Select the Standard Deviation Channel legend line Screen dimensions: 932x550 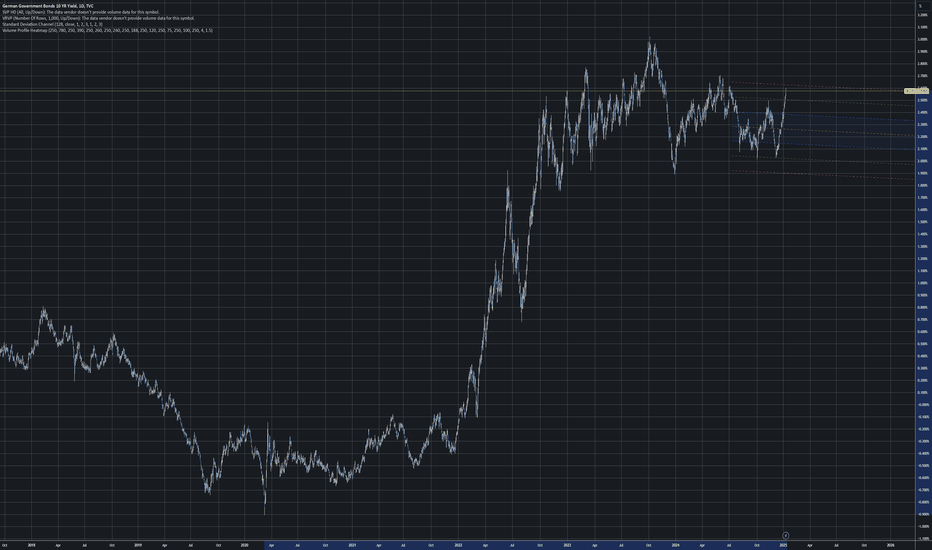click(x=52, y=24)
